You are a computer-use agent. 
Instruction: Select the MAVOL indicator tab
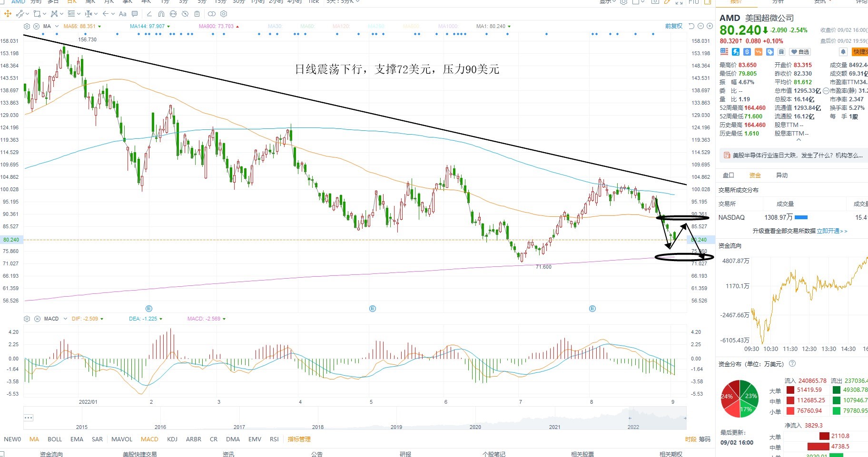coord(122,439)
